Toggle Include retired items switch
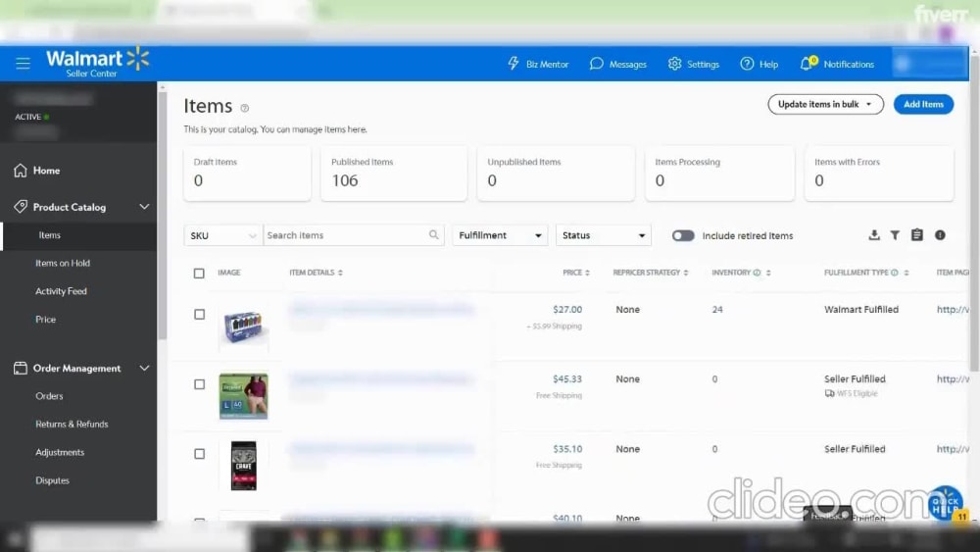This screenshot has width=980, height=552. (683, 235)
